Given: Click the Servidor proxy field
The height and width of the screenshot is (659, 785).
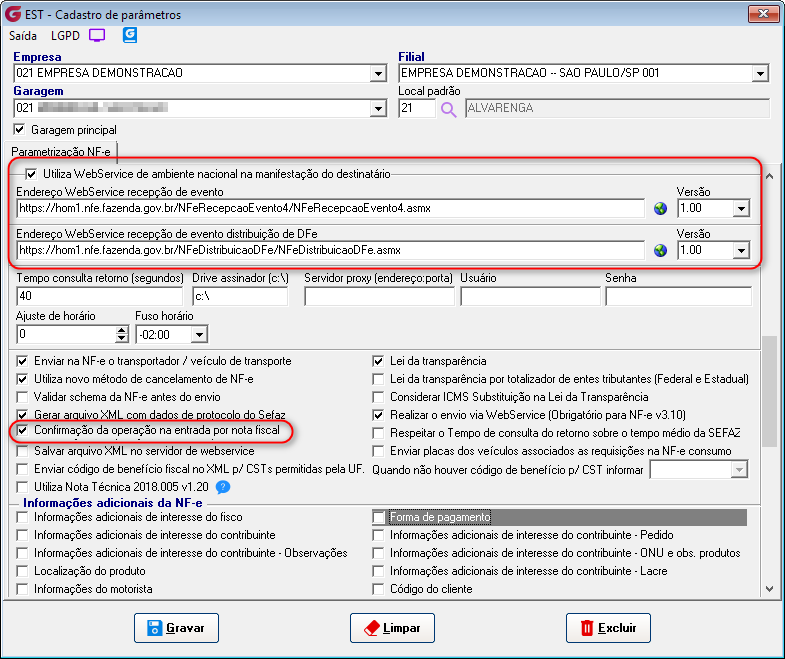Looking at the screenshot, I should [379, 296].
